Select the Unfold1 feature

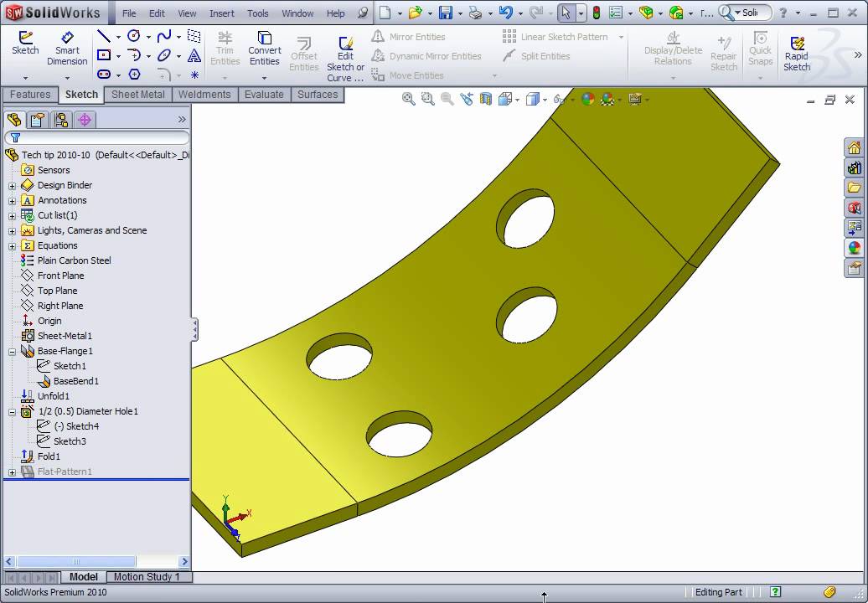[53, 396]
